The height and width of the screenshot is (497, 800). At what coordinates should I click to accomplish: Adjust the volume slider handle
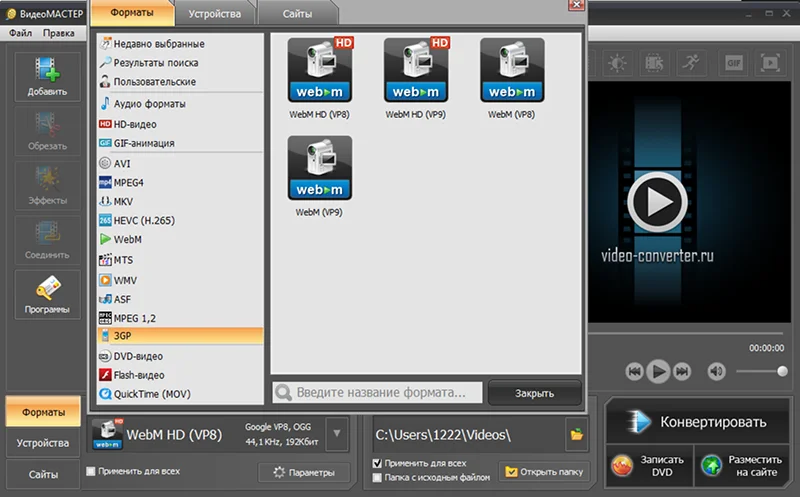coord(782,371)
